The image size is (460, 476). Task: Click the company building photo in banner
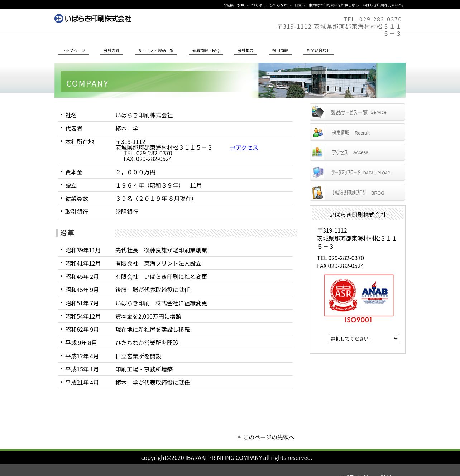click(x=317, y=80)
